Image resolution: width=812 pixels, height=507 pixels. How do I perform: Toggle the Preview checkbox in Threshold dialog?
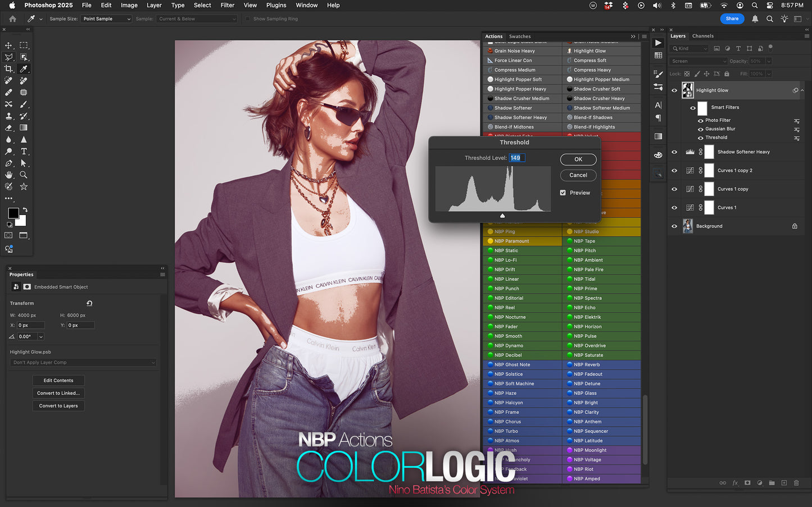pyautogui.click(x=562, y=193)
